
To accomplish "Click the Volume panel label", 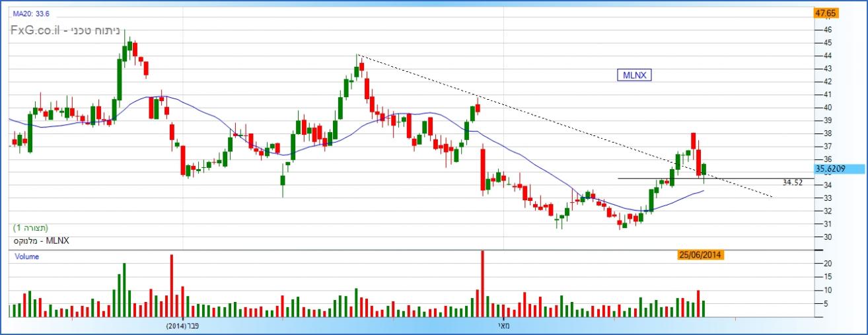I will (27, 256).
